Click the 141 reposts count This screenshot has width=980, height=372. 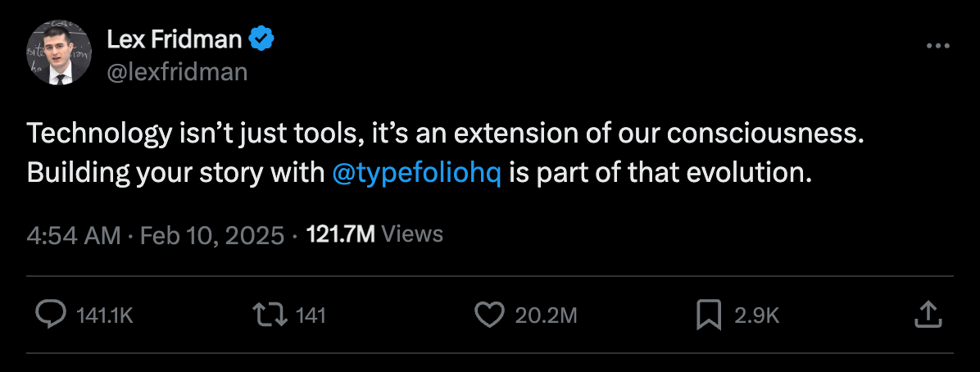311,315
